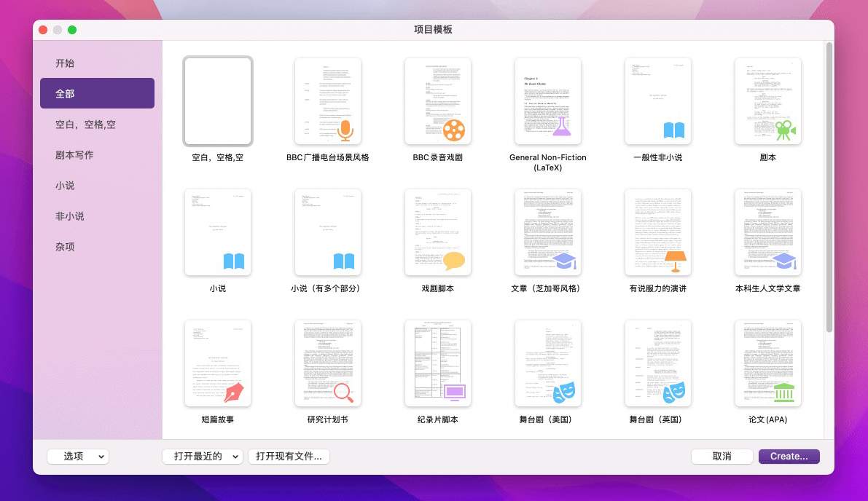Click the 打开现有文件... button
The width and height of the screenshot is (868, 501).
click(x=289, y=457)
